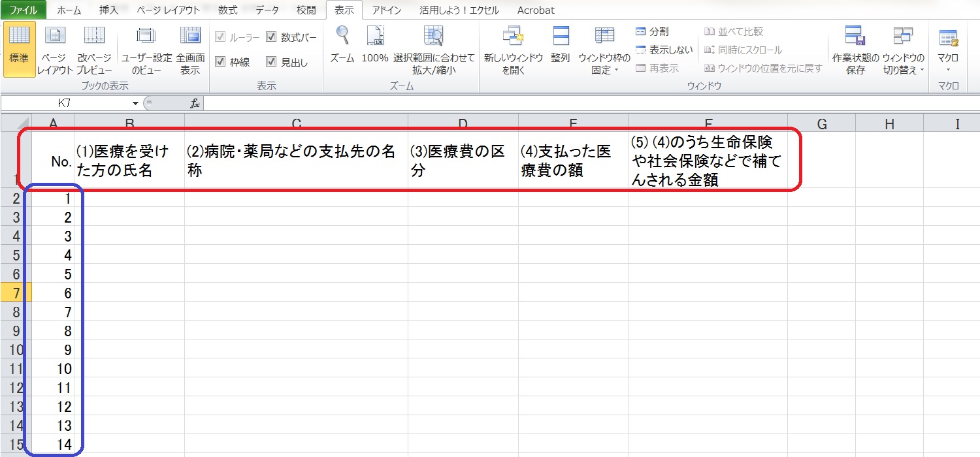Click 表示しない to hide window
The image size is (980, 457).
(x=664, y=50)
